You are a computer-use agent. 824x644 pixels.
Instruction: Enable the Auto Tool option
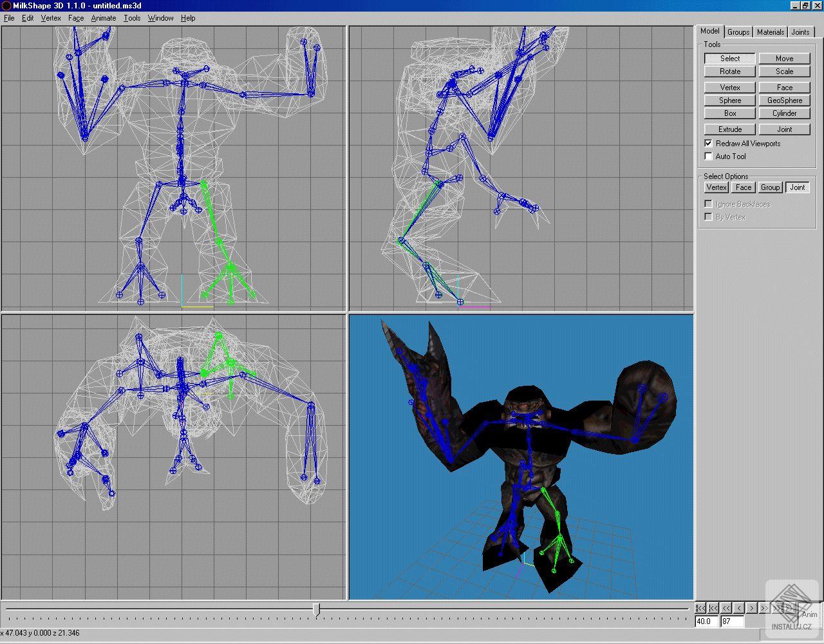click(x=707, y=156)
